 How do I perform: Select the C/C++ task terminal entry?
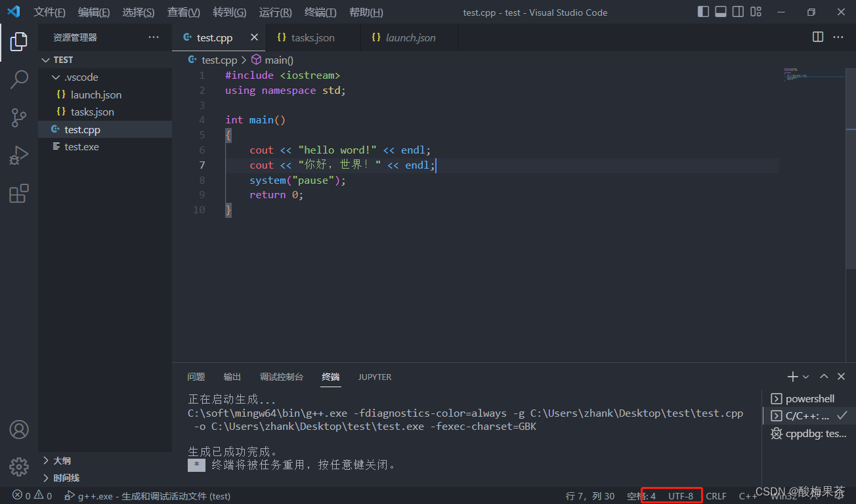coord(809,416)
